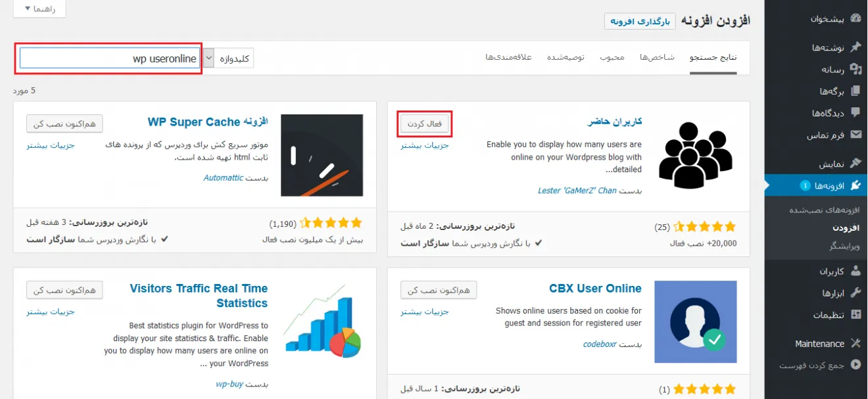This screenshot has height=399, width=868.
Task: Click the ابزارها wrench icon
Action: (856, 293)
